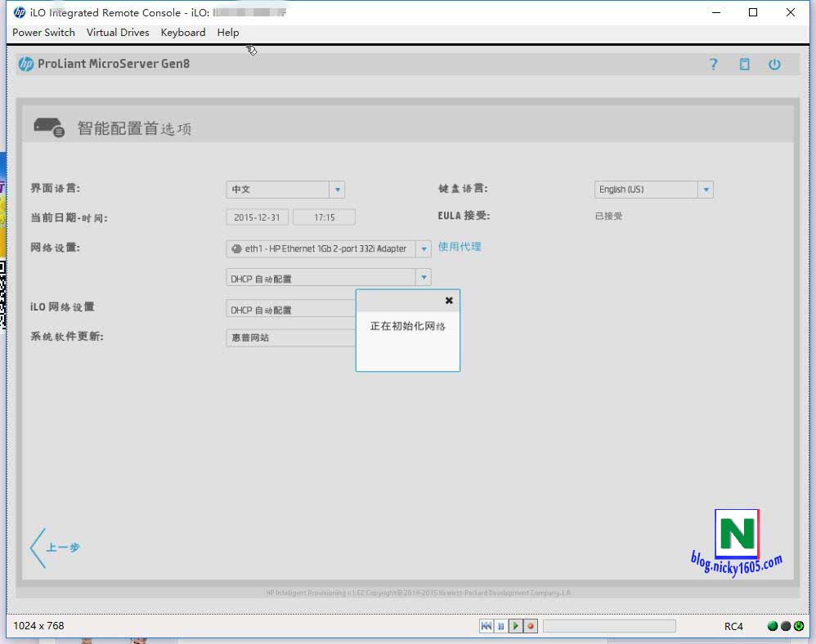
Task: Click the clipboard log icon in header
Action: 745,64
